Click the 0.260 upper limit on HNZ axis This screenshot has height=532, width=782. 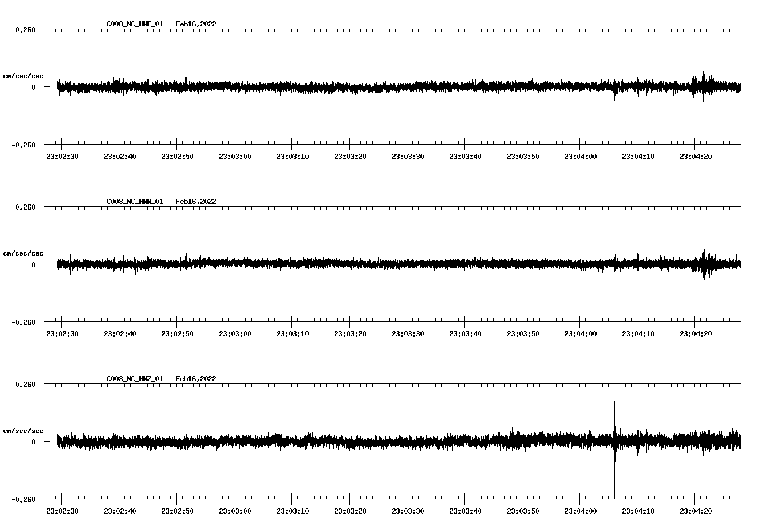pyautogui.click(x=25, y=384)
